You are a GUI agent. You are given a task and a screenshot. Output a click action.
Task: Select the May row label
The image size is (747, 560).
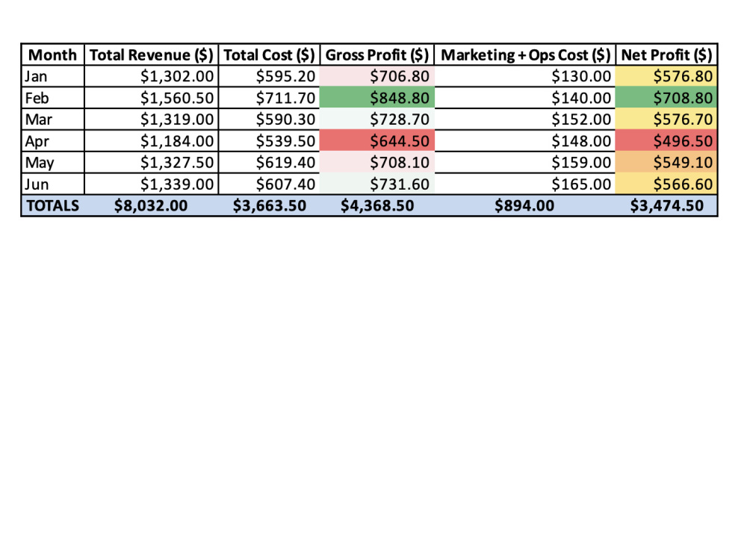click(53, 162)
